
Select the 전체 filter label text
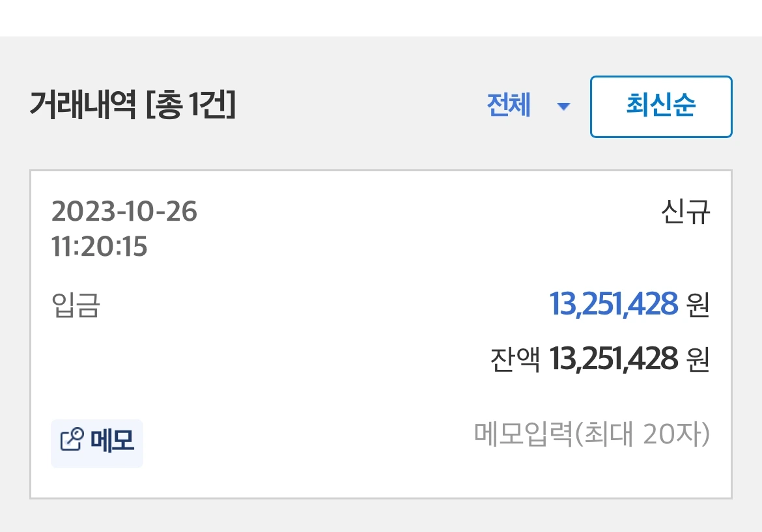509,106
